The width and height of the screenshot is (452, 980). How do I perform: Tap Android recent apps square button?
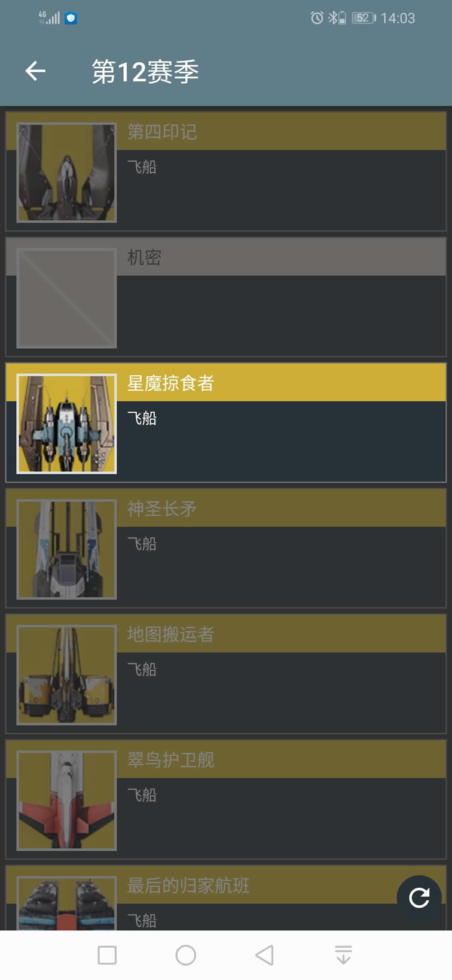[x=107, y=955]
